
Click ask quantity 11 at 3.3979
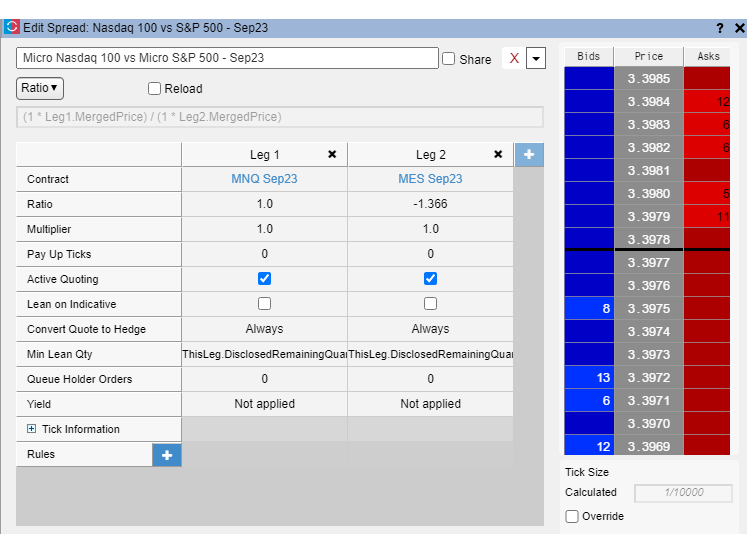(x=707, y=217)
